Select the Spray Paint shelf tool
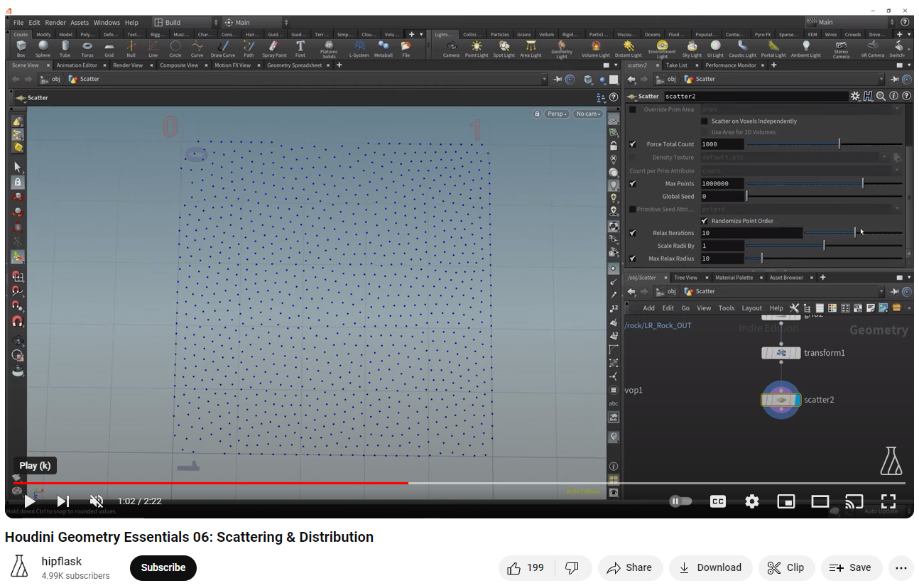Viewport: 919px width, 588px height. tap(274, 48)
